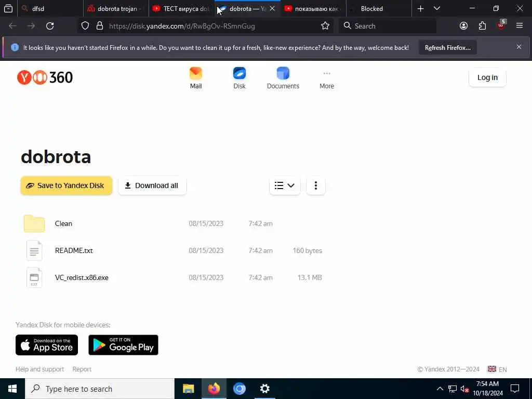This screenshot has height=399, width=532.
Task: Click the 160 bytes size value
Action: 308,250
